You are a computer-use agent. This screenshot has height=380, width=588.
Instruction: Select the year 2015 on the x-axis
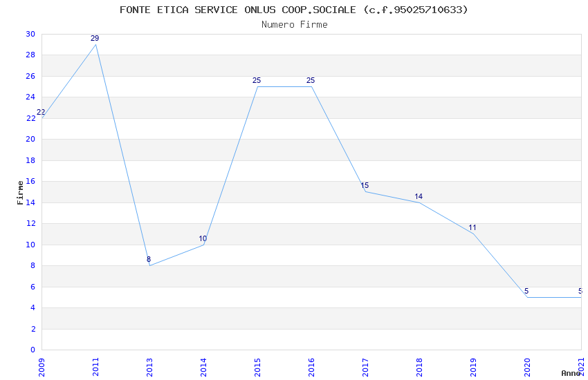coord(257,368)
